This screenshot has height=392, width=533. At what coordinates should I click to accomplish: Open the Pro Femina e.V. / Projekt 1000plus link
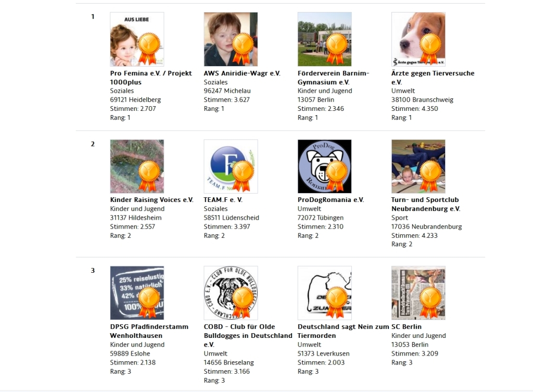pyautogui.click(x=151, y=78)
